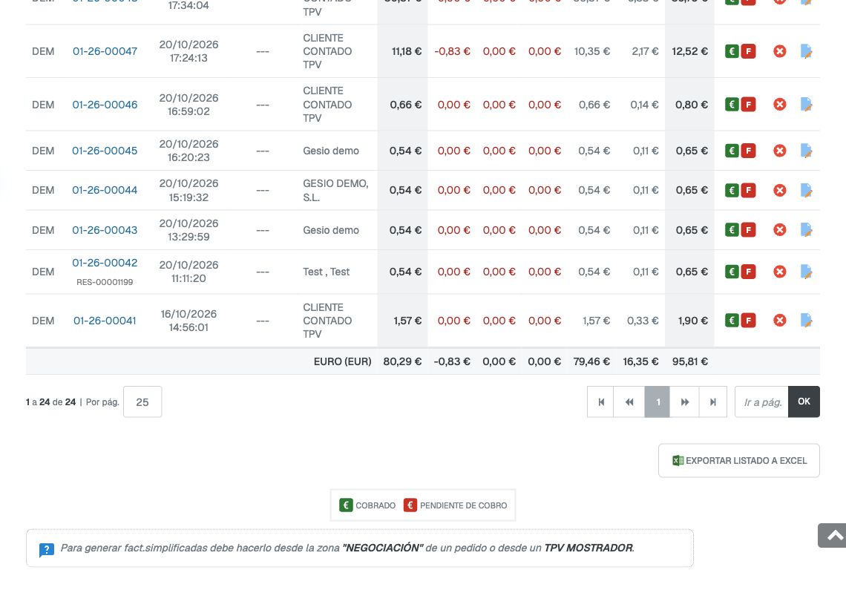Confirm page jump with OK button
The image size is (846, 616).
(804, 402)
